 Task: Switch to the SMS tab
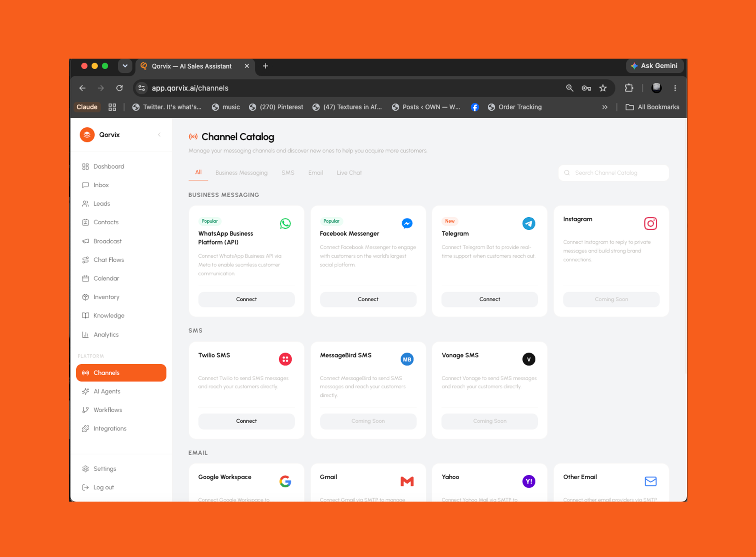coord(288,173)
